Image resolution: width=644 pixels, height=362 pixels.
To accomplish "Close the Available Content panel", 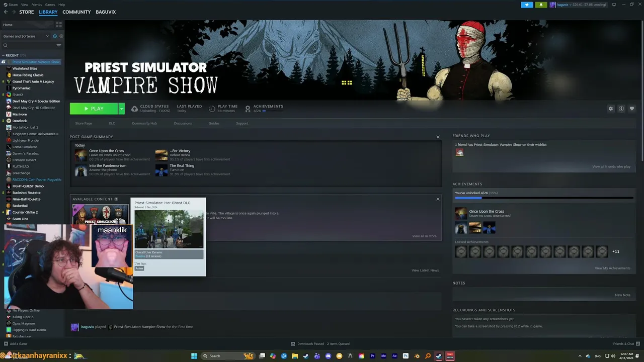I will coord(438,199).
